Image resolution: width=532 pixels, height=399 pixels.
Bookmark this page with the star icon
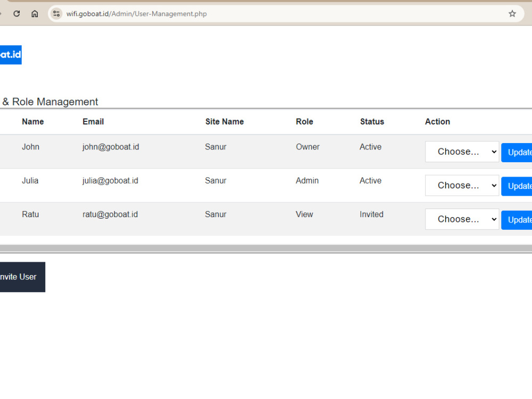pos(512,14)
